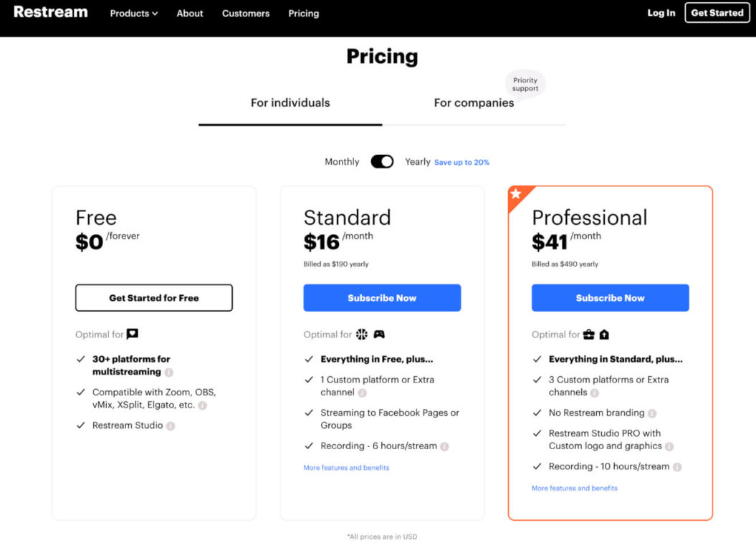The height and width of the screenshot is (543, 756).
Task: Click checkmark beside Everything in Free, plus
Action: tap(309, 359)
